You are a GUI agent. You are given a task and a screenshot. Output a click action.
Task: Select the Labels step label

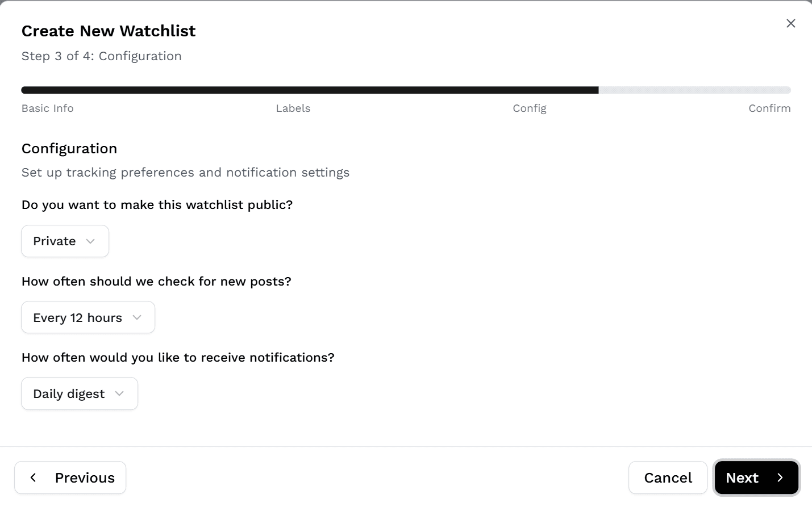pyautogui.click(x=293, y=108)
